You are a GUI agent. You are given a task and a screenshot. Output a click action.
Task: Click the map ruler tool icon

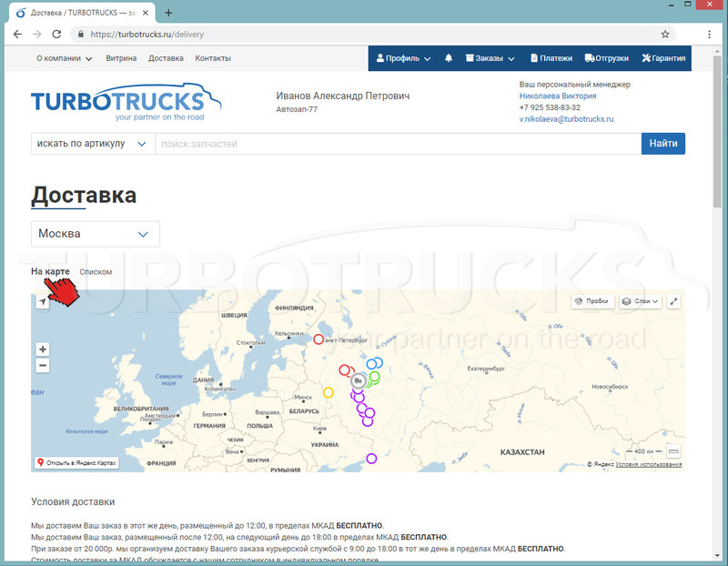pos(673,451)
